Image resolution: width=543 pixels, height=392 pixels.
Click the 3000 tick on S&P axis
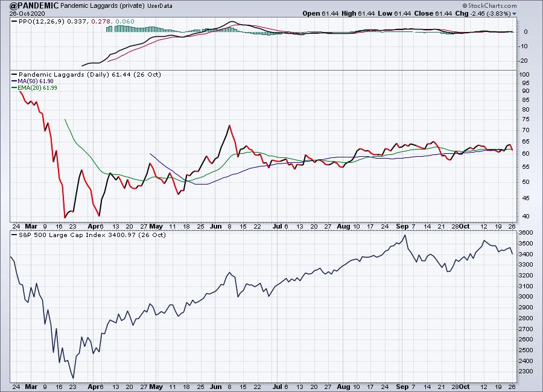pyautogui.click(x=526, y=297)
